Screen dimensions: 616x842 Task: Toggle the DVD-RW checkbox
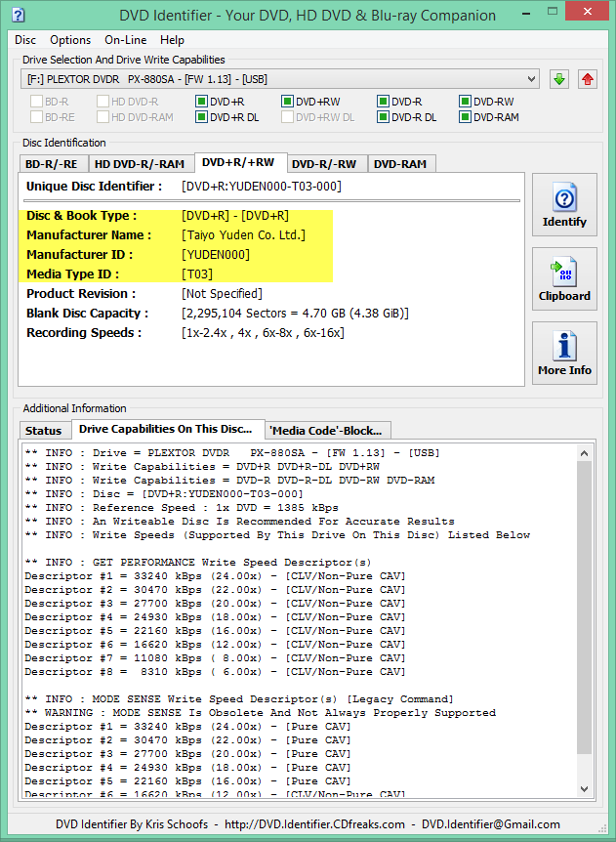click(x=465, y=102)
